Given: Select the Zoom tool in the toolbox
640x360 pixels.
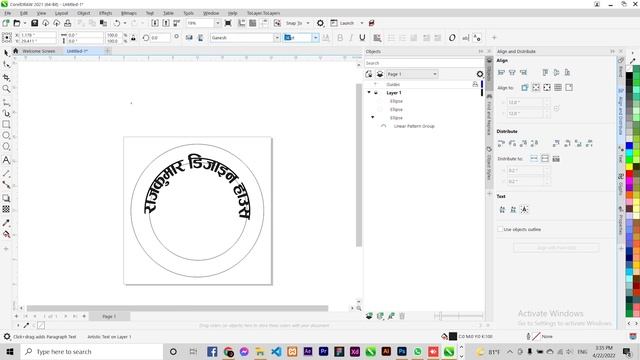Looking at the screenshot, I should pyautogui.click(x=6, y=89).
